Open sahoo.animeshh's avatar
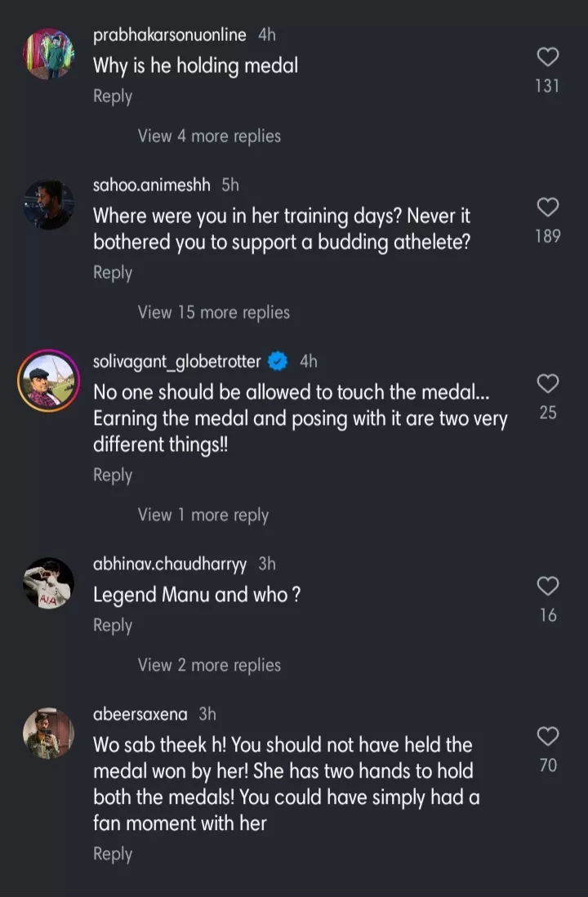588x897 pixels. click(x=48, y=205)
